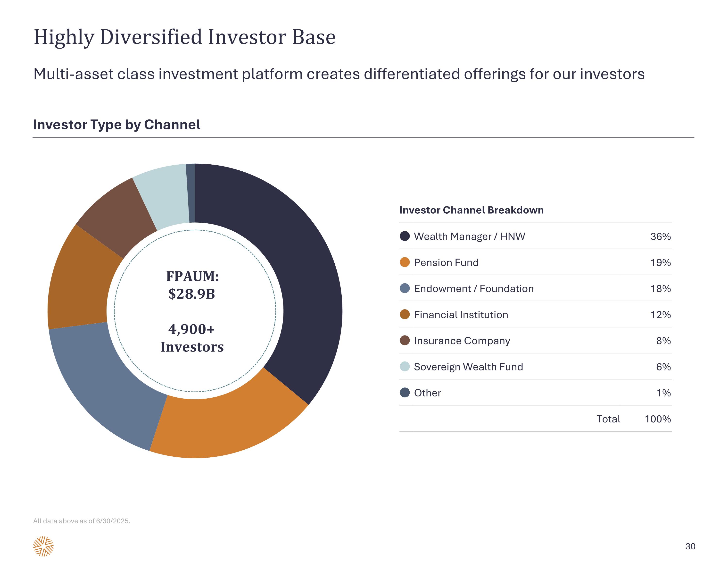Click the Endowment / Foundation legend dot
This screenshot has height=562, width=728.
click(x=404, y=288)
